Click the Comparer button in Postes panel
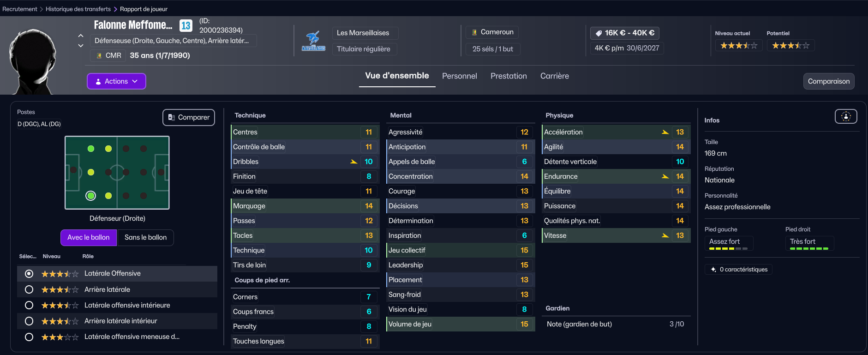Image resolution: width=868 pixels, height=355 pixels. click(x=189, y=117)
